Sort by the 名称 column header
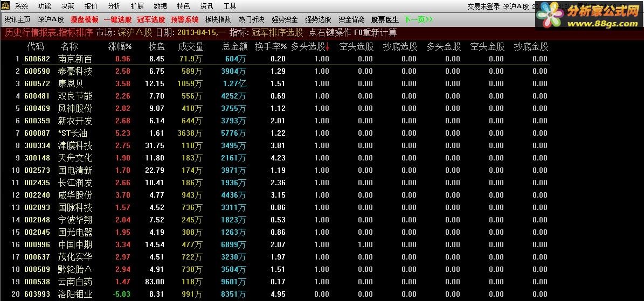The height and width of the screenshot is (301, 644). [69, 47]
